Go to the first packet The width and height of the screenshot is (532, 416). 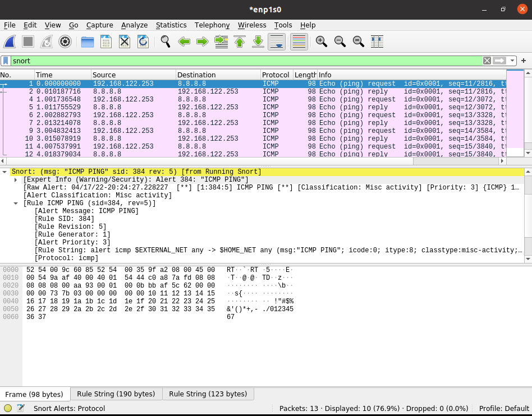[240, 41]
